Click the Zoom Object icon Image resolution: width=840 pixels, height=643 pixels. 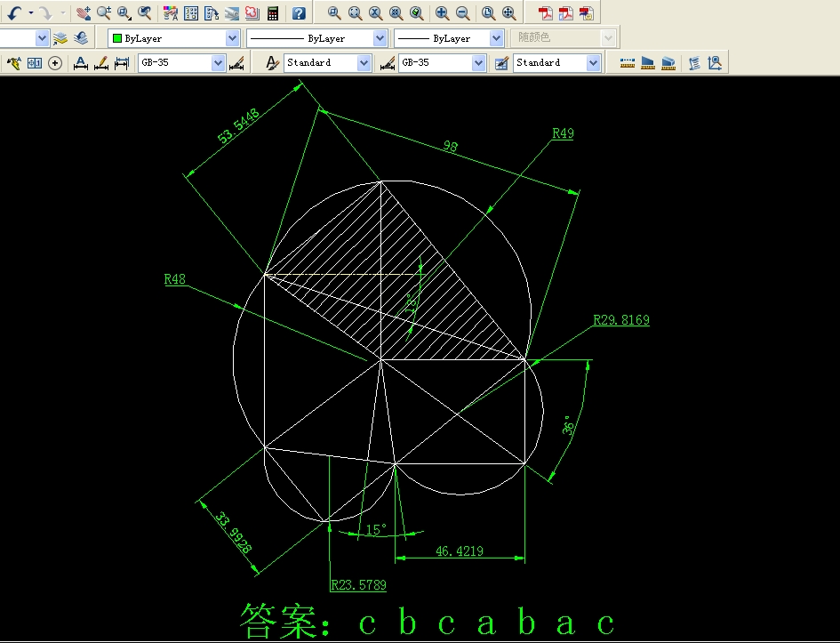point(416,12)
